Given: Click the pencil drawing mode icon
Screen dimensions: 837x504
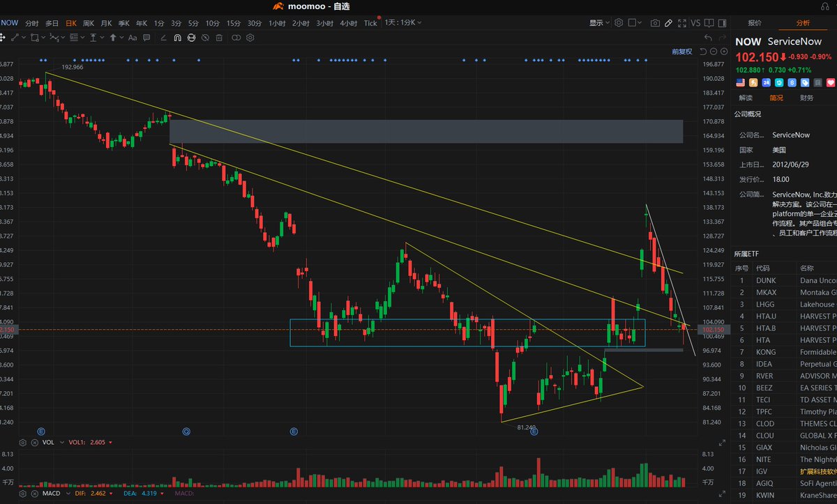Looking at the screenshot, I should pyautogui.click(x=668, y=23).
